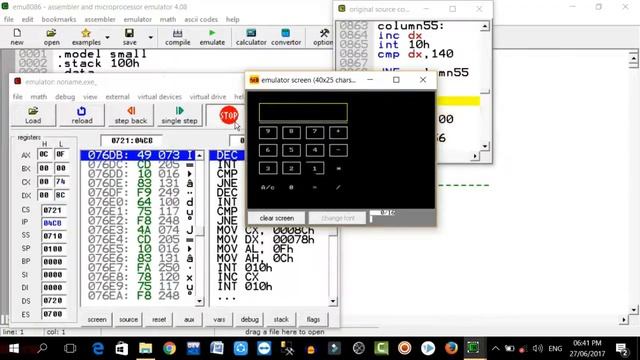Reload the program in emulator window
The width and height of the screenshot is (640, 360).
pyautogui.click(x=82, y=115)
